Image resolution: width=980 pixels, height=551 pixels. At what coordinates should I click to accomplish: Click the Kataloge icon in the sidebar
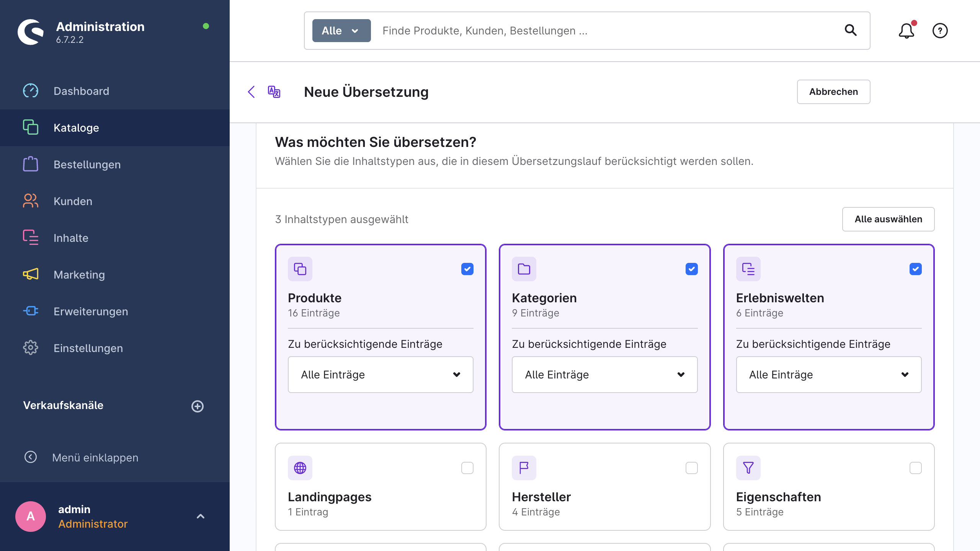pos(31,127)
